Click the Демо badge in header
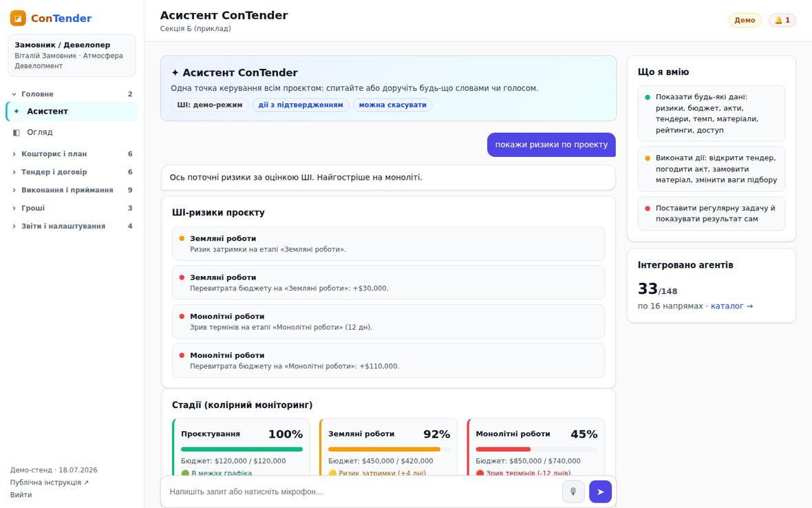Viewport: 812px width, 508px height. pyautogui.click(x=745, y=20)
